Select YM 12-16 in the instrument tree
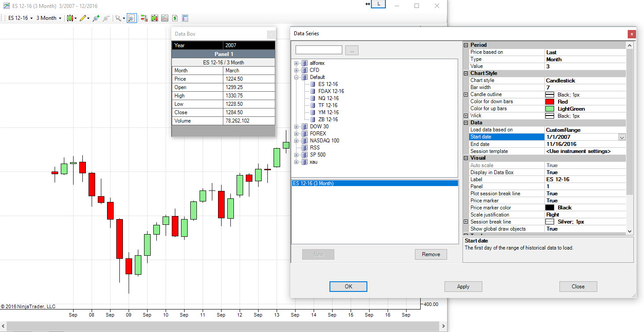 coord(328,112)
